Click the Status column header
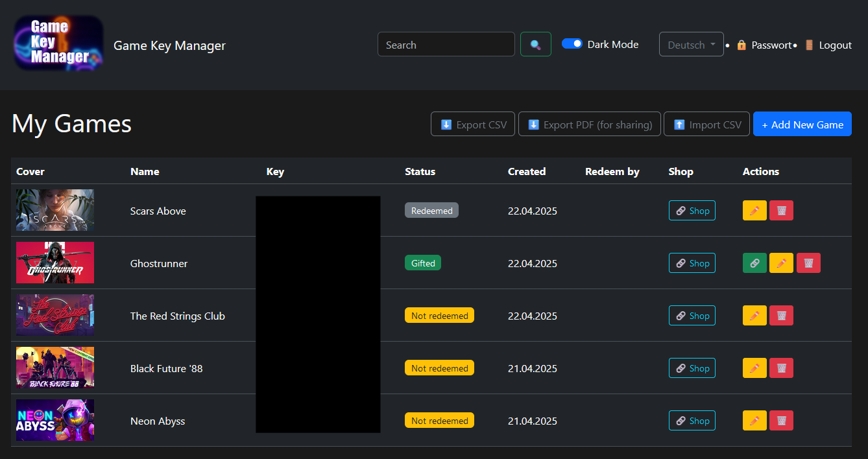The width and height of the screenshot is (868, 459). pyautogui.click(x=420, y=171)
